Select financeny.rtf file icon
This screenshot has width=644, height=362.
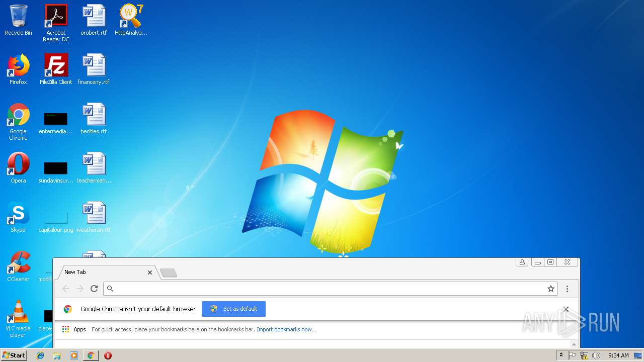point(94,70)
